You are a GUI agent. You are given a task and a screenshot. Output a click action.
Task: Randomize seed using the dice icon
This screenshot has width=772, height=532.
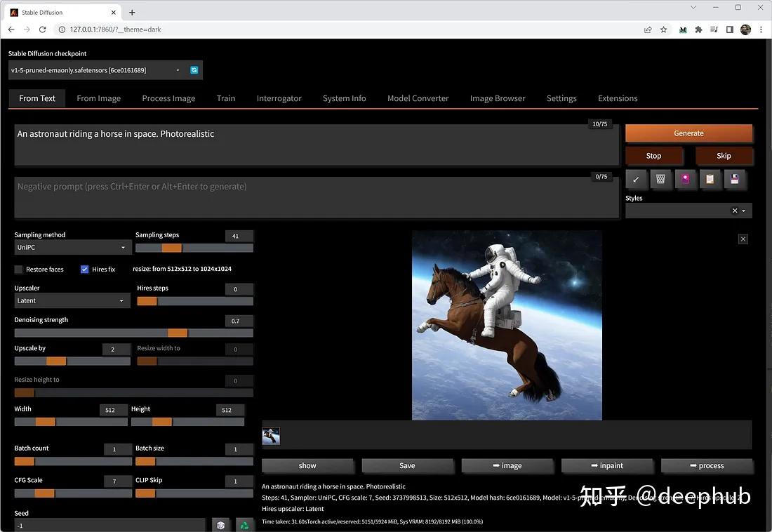[220, 524]
